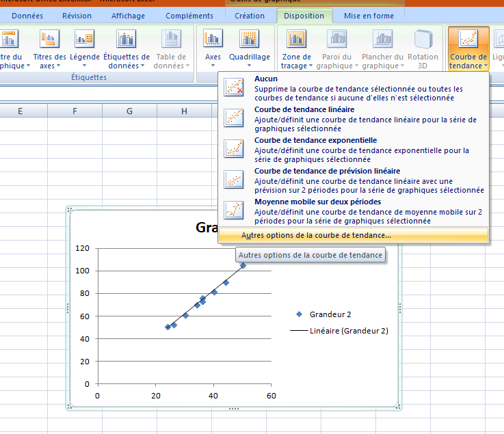Screen dimensions: 504x434
Task: Click the Plancher du graphique icon
Action: (382, 39)
